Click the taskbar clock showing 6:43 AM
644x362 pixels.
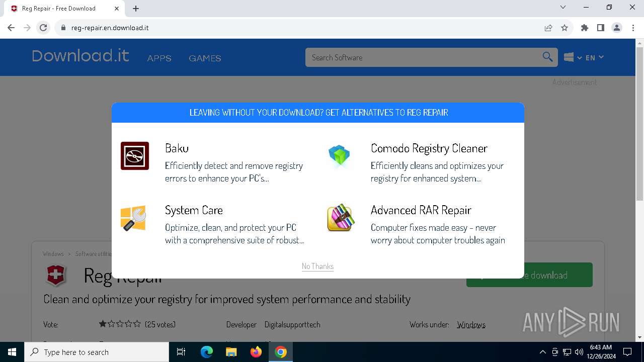pos(601,352)
